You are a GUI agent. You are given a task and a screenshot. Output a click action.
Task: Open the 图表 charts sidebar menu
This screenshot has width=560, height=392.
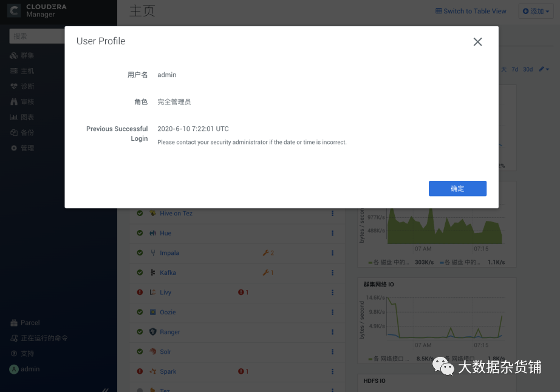click(x=22, y=117)
